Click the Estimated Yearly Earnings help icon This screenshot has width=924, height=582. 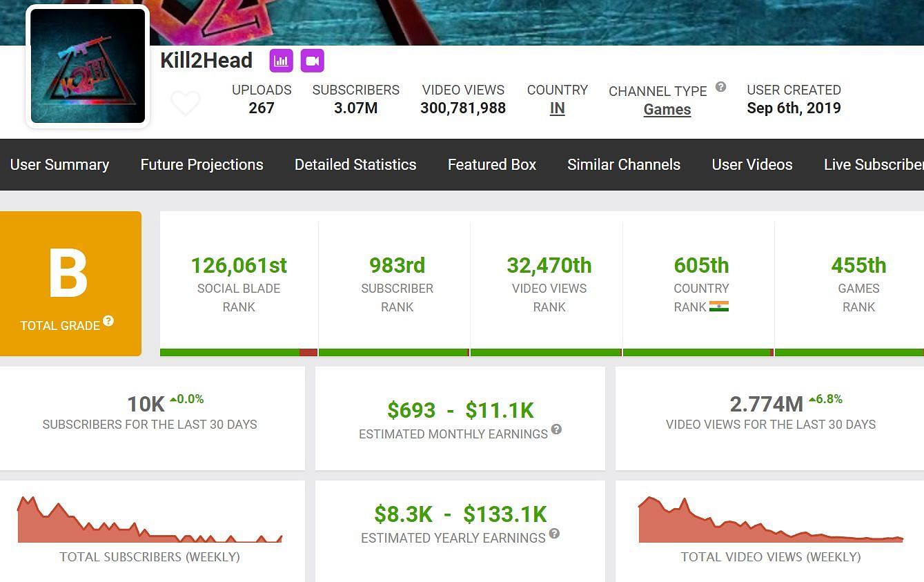pyautogui.click(x=554, y=534)
